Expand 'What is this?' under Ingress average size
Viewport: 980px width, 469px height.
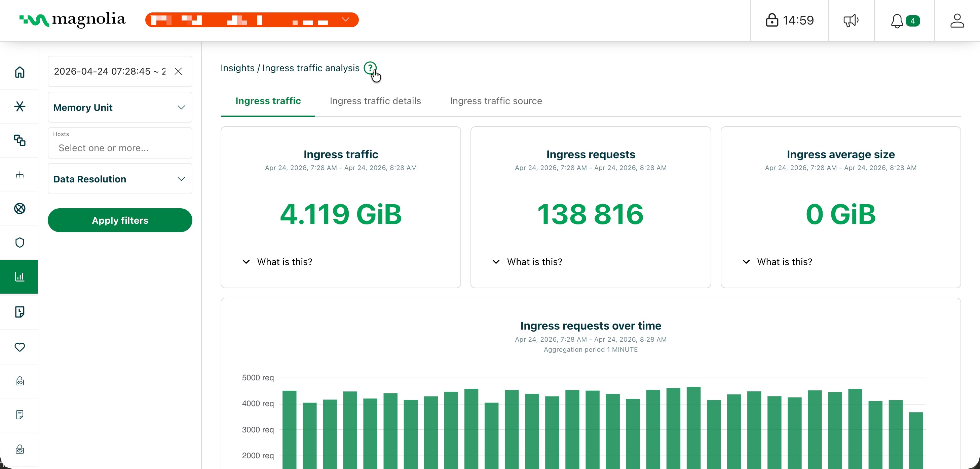pos(777,261)
